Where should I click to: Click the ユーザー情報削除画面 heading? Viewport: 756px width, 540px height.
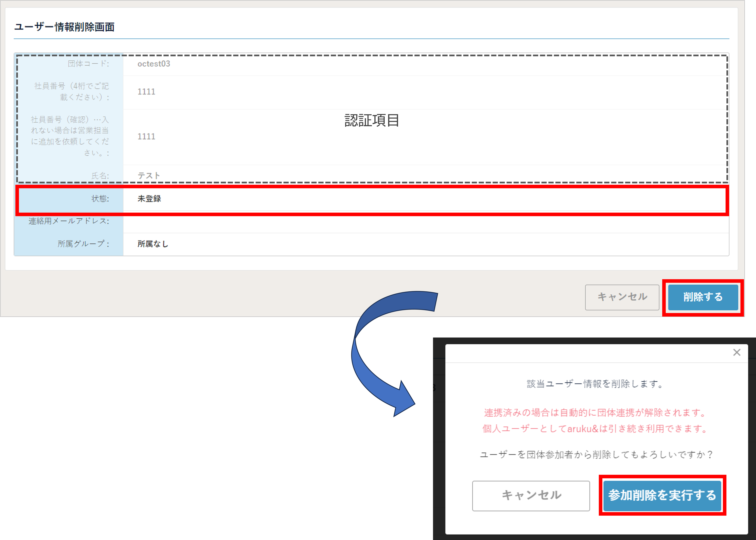coord(65,27)
